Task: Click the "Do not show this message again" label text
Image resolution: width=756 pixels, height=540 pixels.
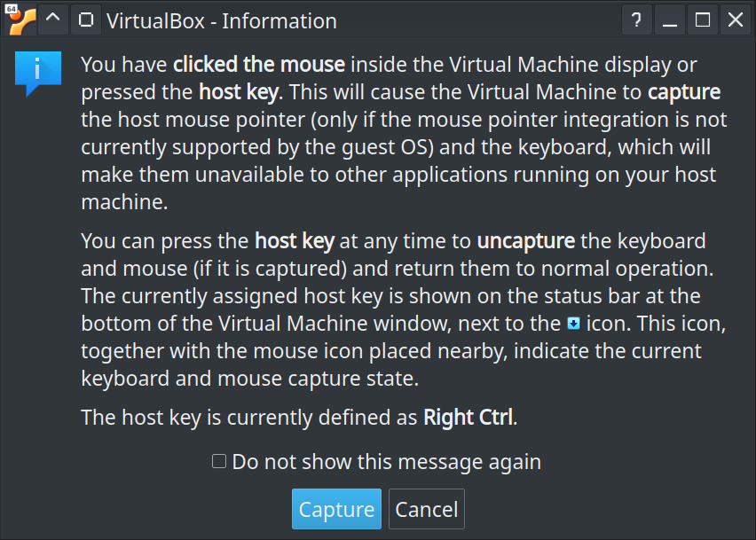Action: click(386, 462)
